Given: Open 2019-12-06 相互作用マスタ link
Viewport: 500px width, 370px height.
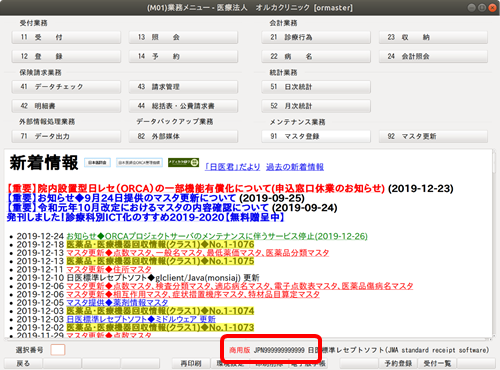Looking at the screenshot, I should [x=193, y=294].
